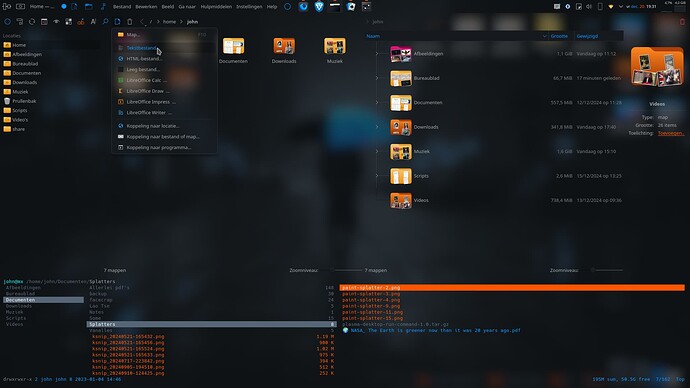Select paint-splatter-2.png in the terminal file manager
The height and width of the screenshot is (388, 690).
[x=512, y=288]
